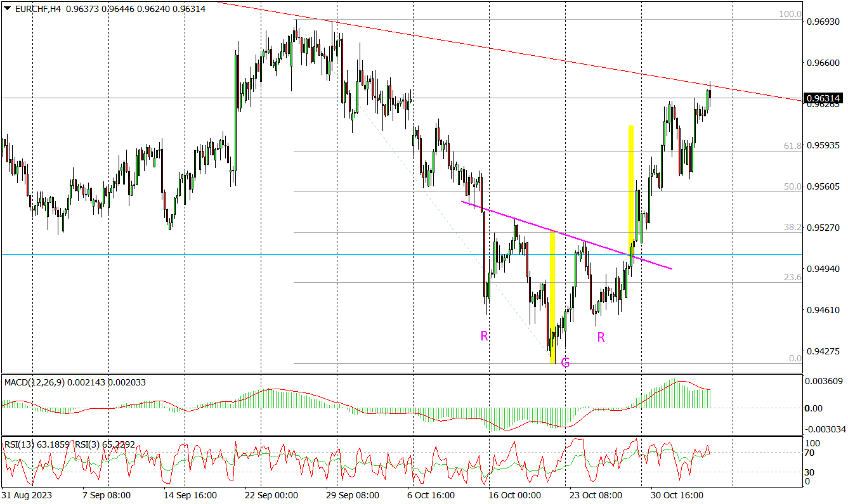Select the Fibonacci 23.6 level label

(x=793, y=277)
